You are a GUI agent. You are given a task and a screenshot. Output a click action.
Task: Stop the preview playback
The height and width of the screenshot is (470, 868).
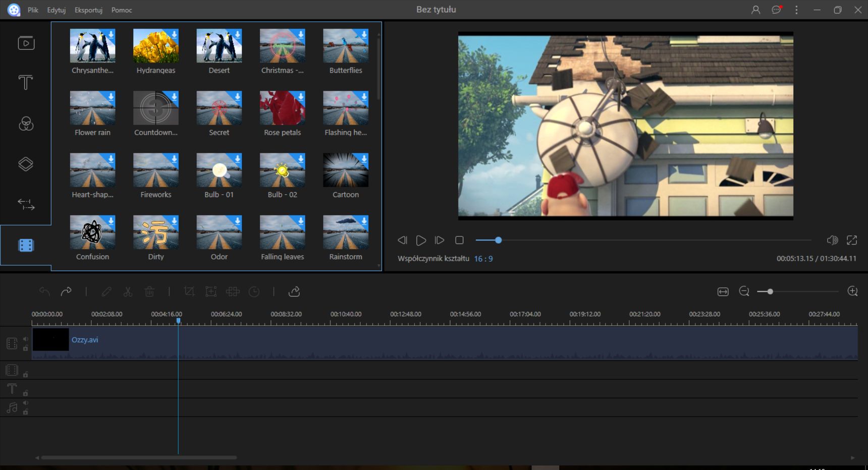click(459, 241)
